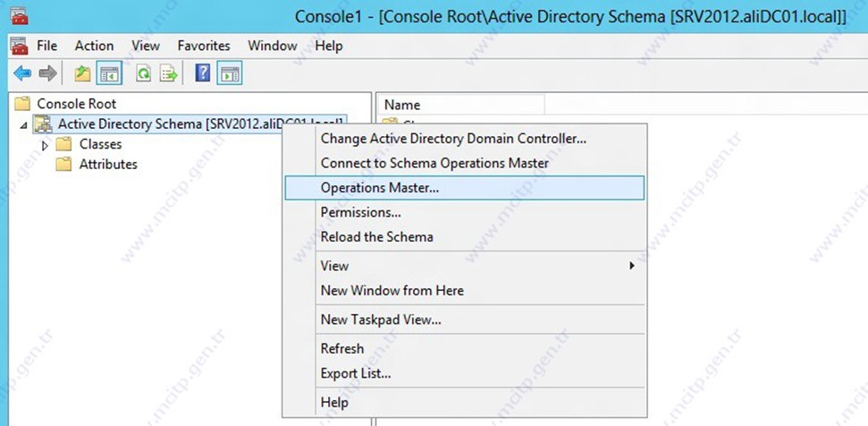
Task: Click the Back arrow toolbar icon
Action: point(22,73)
